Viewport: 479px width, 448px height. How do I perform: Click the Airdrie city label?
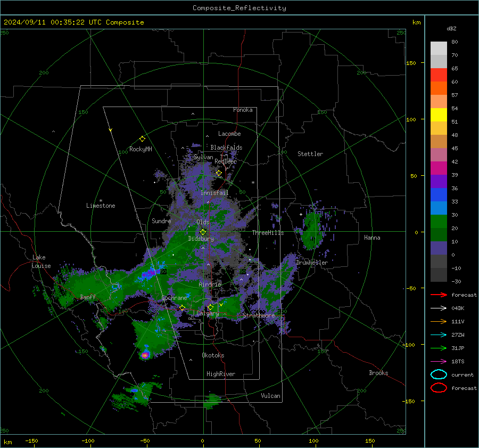tap(210, 284)
